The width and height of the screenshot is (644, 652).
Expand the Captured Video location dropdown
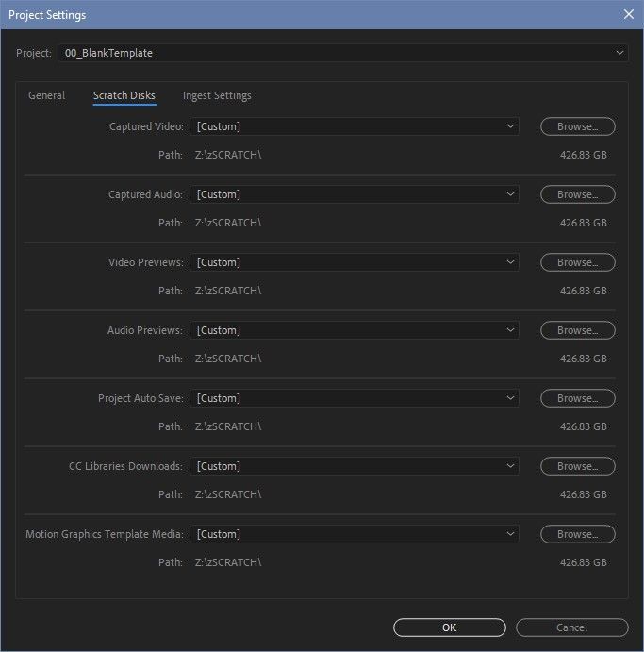(x=355, y=126)
